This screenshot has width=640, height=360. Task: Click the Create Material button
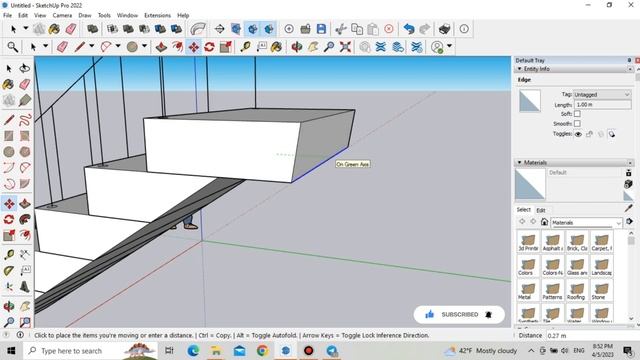[x=629, y=184]
